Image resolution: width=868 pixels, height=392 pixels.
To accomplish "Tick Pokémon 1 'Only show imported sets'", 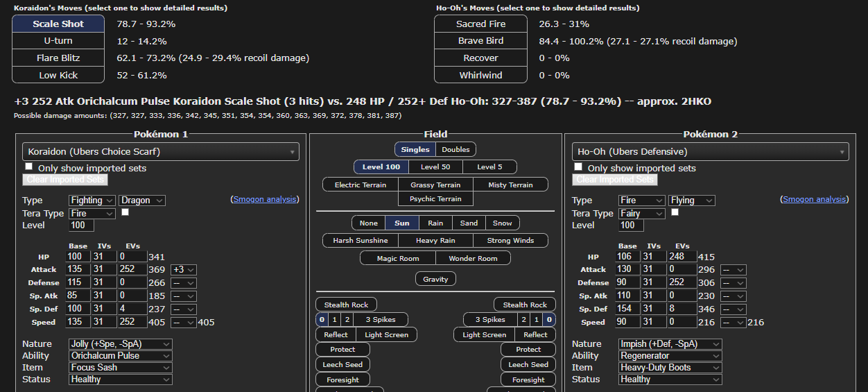I will tap(28, 167).
